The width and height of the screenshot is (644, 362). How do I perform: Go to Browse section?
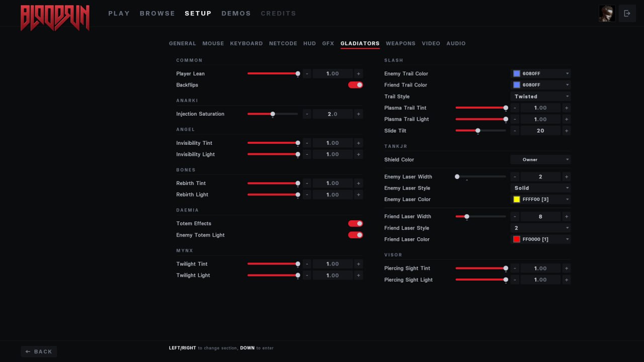[x=157, y=14]
